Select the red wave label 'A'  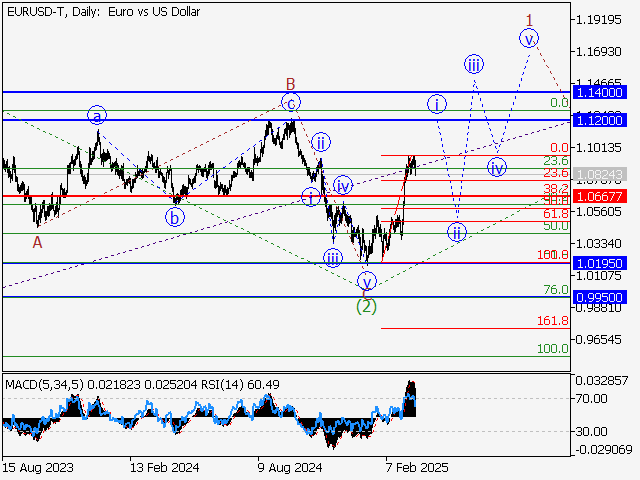37,241
